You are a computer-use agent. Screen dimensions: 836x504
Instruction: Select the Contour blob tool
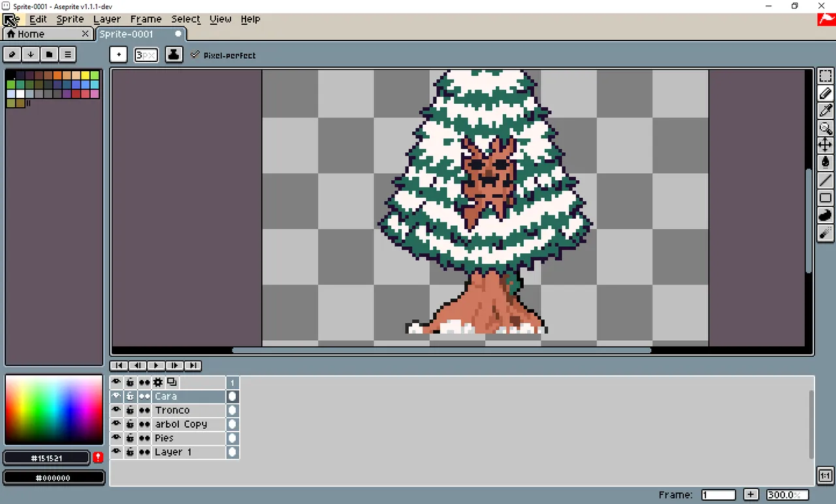click(826, 215)
